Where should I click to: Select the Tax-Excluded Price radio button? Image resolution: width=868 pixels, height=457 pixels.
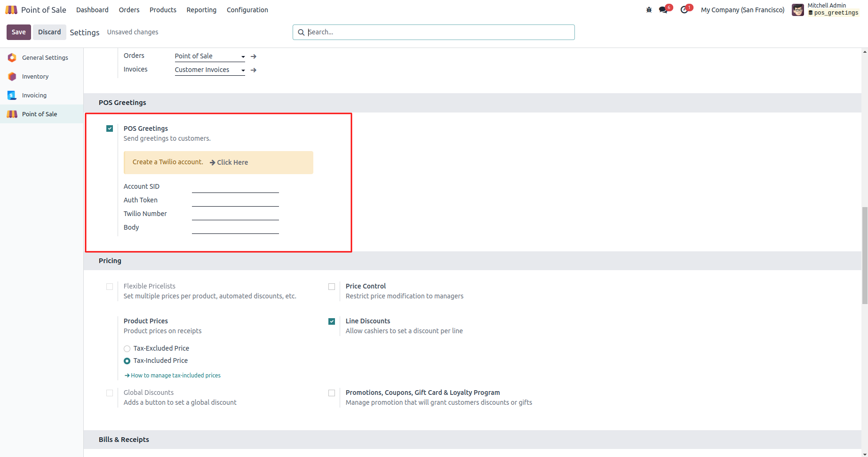(127, 349)
